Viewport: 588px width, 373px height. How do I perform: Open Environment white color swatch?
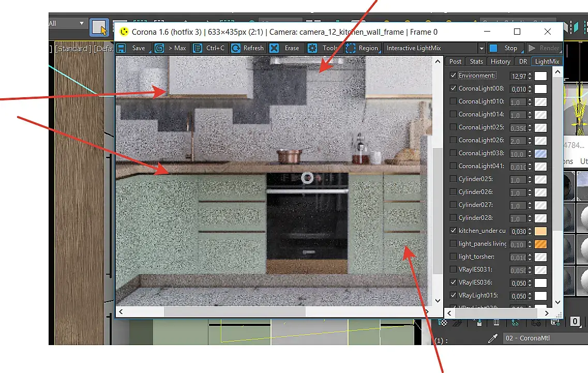coord(540,76)
